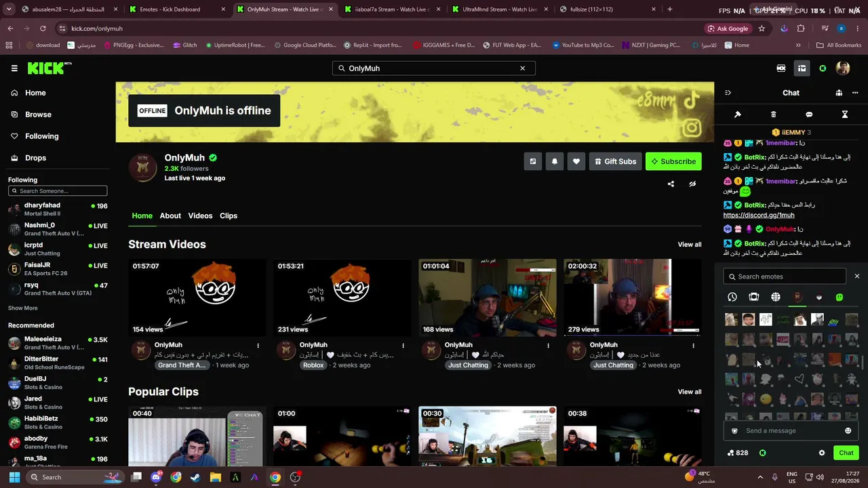Select the Home channel tab
The height and width of the screenshot is (488, 868).
142,216
